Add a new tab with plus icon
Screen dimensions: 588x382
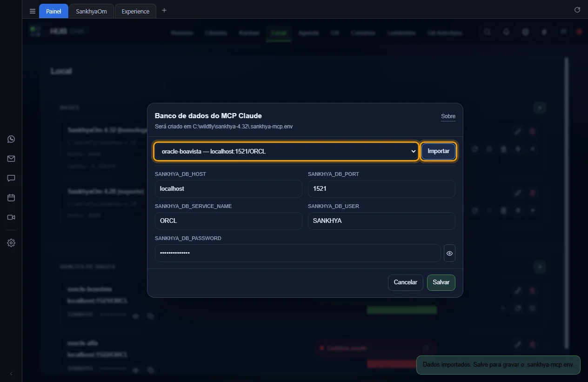(x=164, y=10)
